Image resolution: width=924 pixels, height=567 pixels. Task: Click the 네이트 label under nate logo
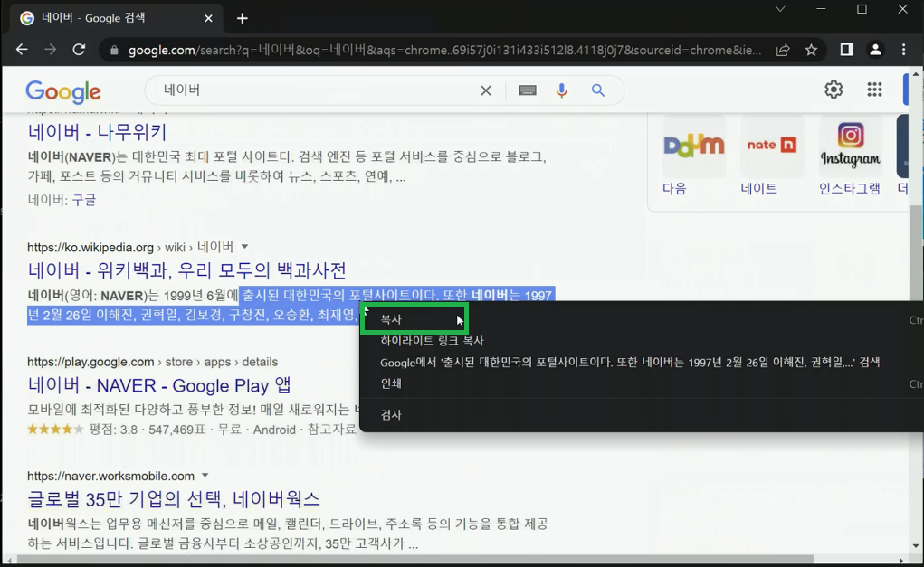[x=758, y=188]
